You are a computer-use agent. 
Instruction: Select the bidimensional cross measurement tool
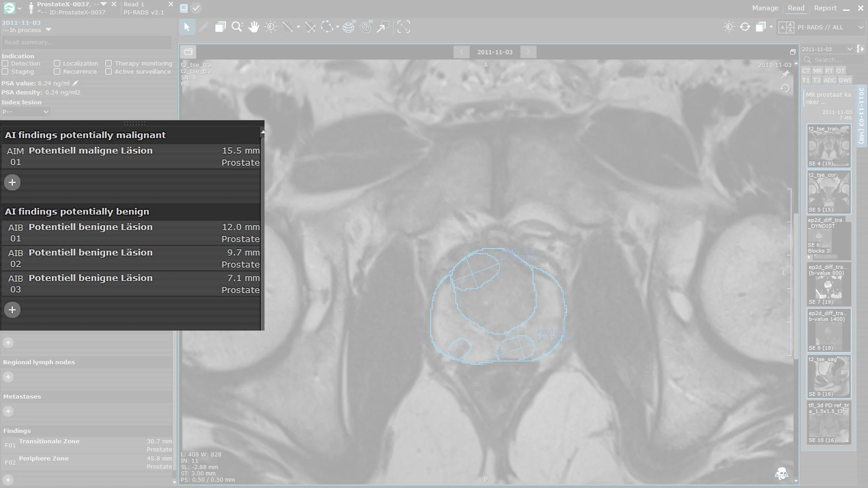tap(310, 27)
